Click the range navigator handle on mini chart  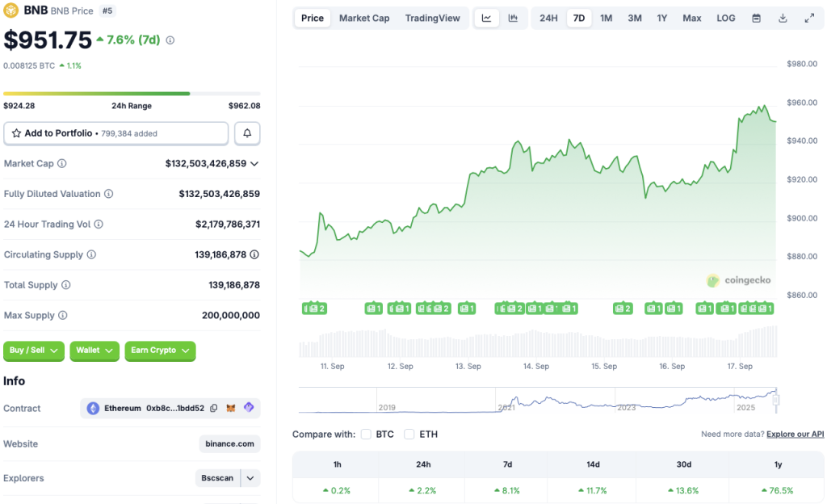(776, 400)
